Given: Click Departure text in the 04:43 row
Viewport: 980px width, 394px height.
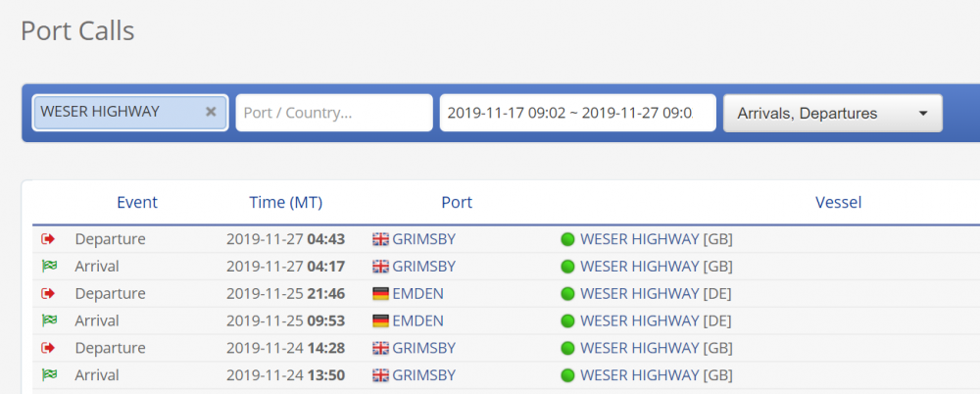Looking at the screenshot, I should [110, 239].
